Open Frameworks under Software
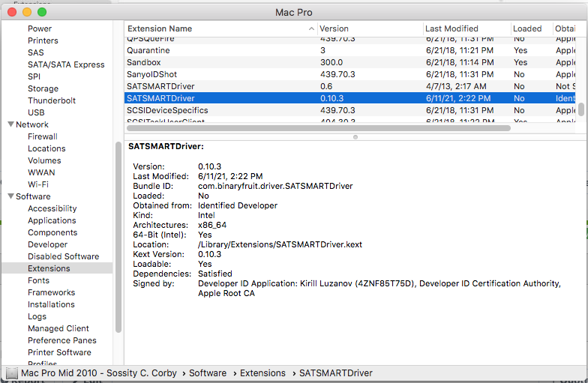The image size is (588, 383). coord(51,292)
